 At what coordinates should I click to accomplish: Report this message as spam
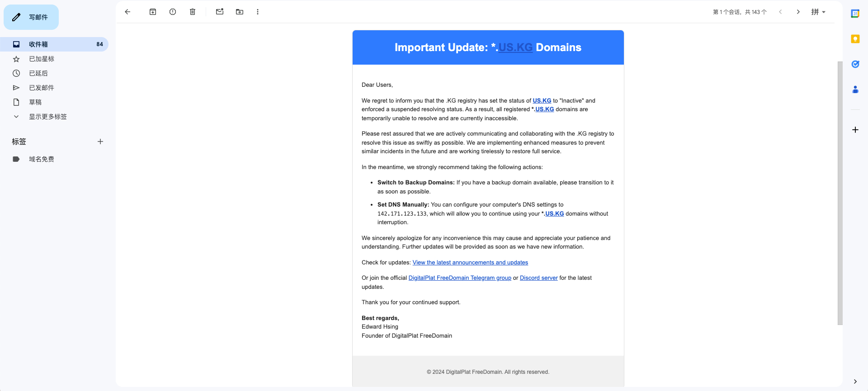click(173, 12)
